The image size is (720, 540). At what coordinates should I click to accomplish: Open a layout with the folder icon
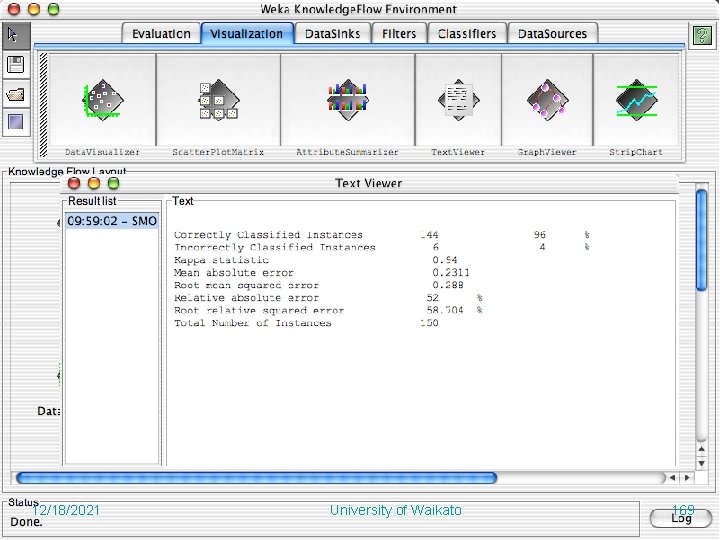pyautogui.click(x=16, y=94)
